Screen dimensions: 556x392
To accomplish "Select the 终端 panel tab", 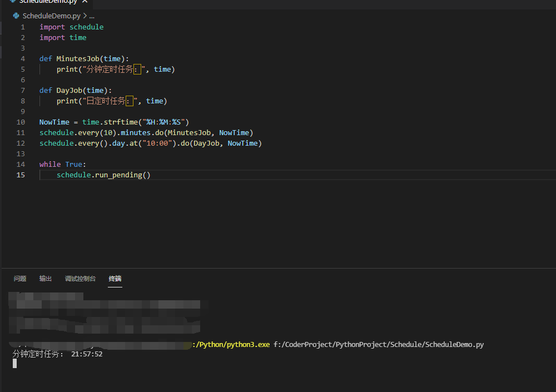I will (x=115, y=279).
